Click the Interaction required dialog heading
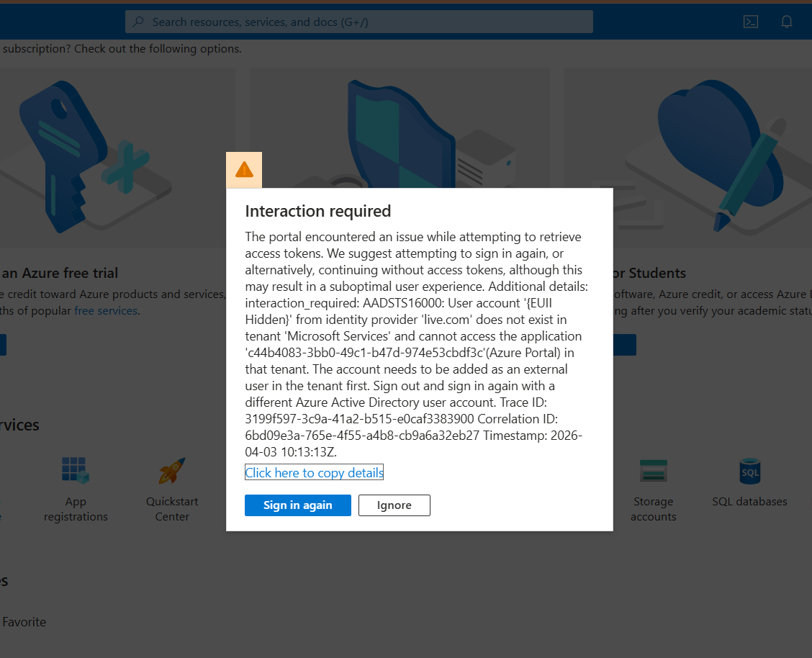 click(x=318, y=211)
